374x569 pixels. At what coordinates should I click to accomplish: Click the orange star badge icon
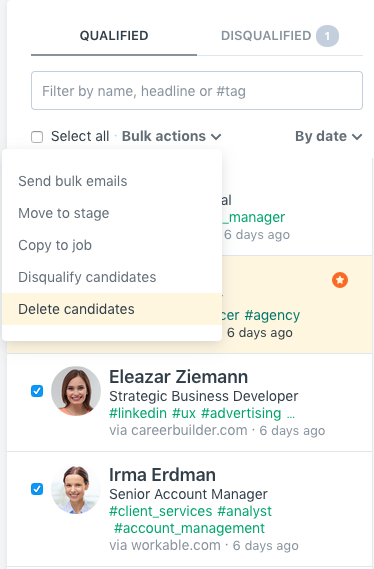click(340, 280)
